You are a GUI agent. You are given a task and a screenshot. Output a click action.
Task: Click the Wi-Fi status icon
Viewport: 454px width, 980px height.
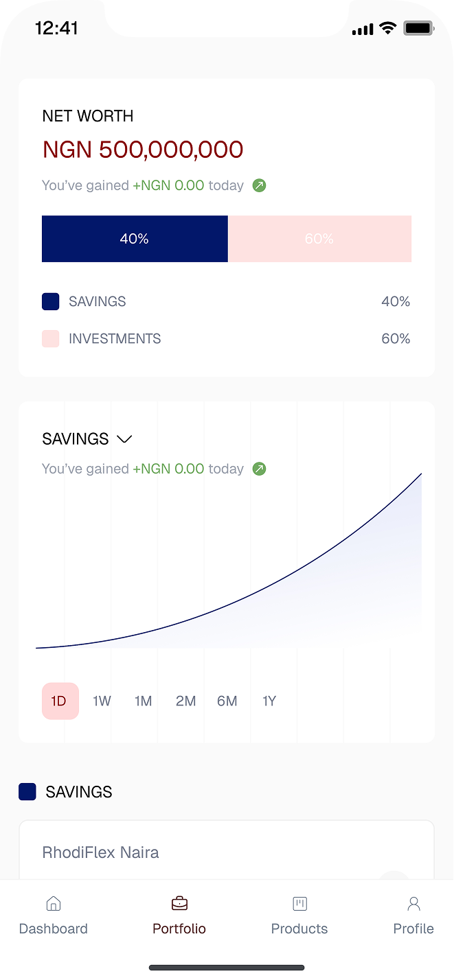388,29
